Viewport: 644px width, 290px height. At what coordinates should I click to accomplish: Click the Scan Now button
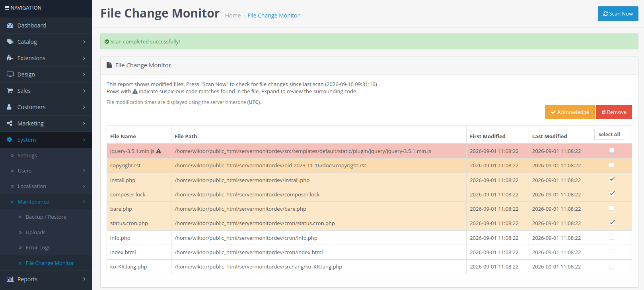618,14
